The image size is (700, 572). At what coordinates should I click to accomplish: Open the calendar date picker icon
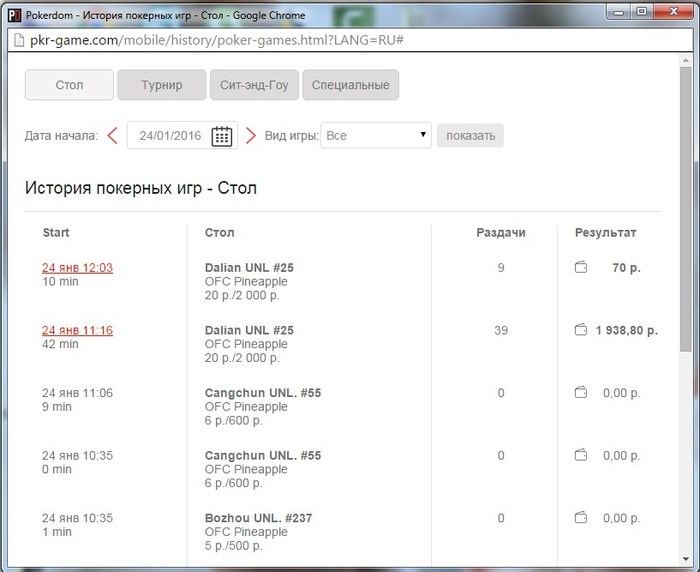click(221, 136)
